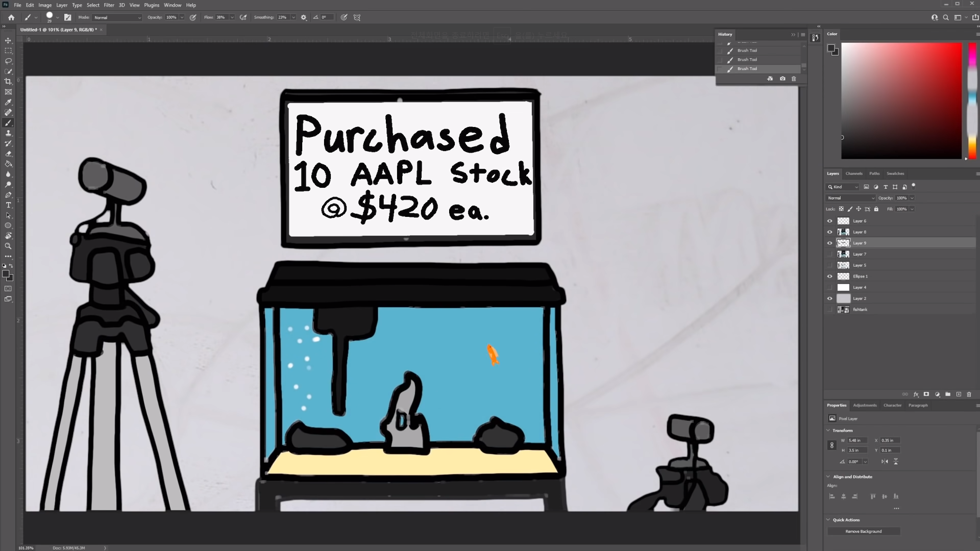Click the Layer 9 thumbnail
Image resolution: width=980 pixels, height=551 pixels.
pos(843,243)
